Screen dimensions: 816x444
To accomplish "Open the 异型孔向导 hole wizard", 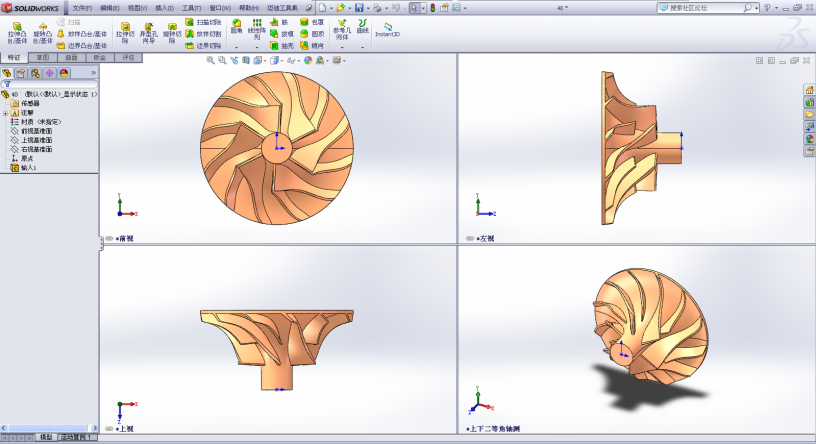I will 147,32.
